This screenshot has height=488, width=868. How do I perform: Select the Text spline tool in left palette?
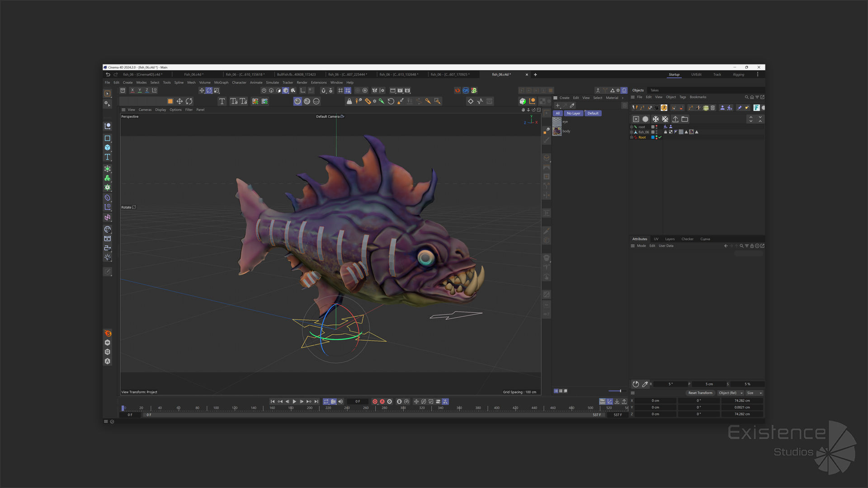[108, 157]
